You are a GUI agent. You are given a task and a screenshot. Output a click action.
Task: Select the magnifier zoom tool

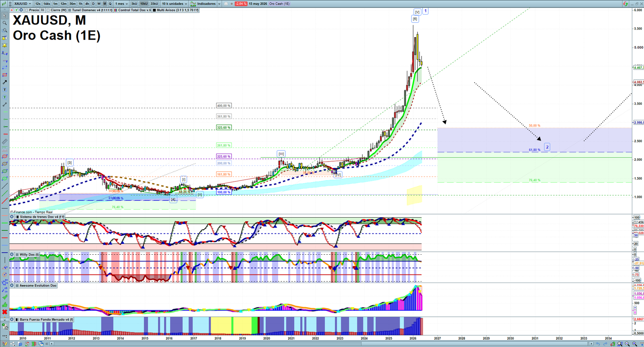[5, 23]
